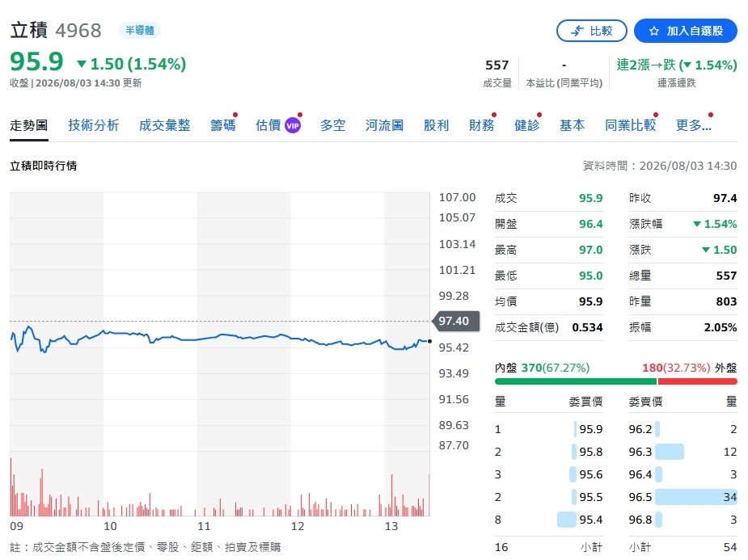Screen dimensions: 748x560
Task: Click the compare arrows icon in 比較 button
Action: tap(577, 31)
